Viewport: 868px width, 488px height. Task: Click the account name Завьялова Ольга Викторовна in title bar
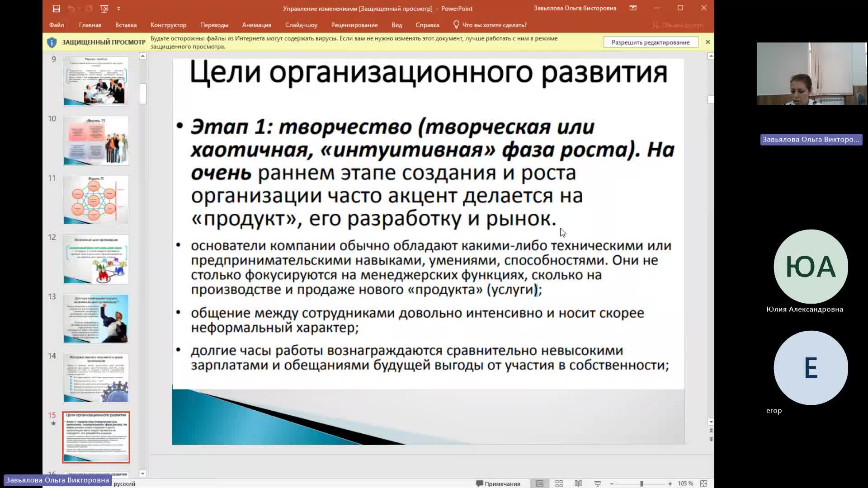575,8
